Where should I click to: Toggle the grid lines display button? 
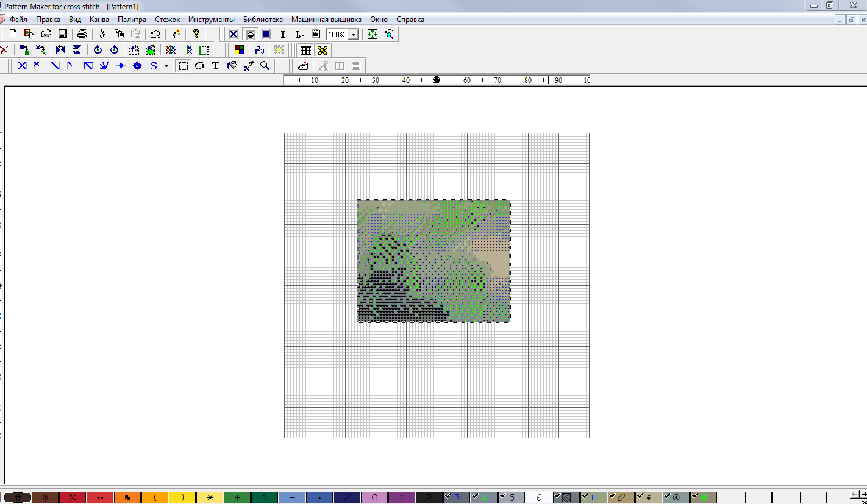click(306, 50)
